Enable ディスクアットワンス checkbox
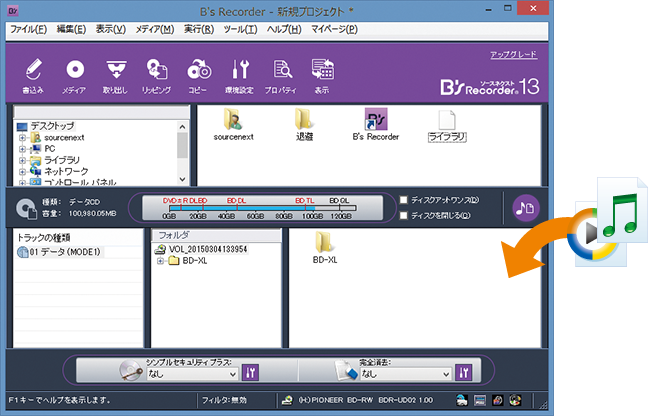Screen dimensions: 660x419 coord(404,200)
